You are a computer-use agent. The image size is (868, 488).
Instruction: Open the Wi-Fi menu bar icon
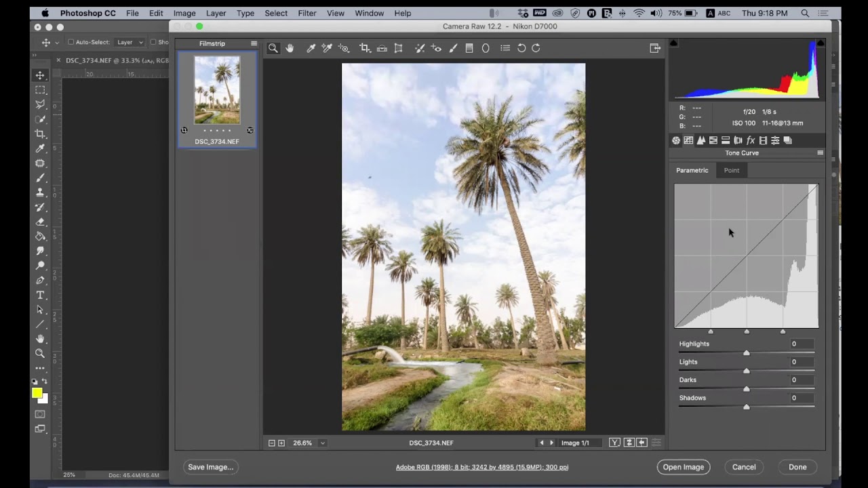pos(639,13)
